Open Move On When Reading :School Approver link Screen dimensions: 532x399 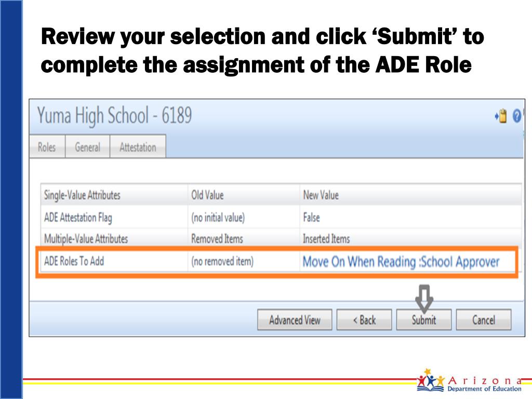pos(401,262)
